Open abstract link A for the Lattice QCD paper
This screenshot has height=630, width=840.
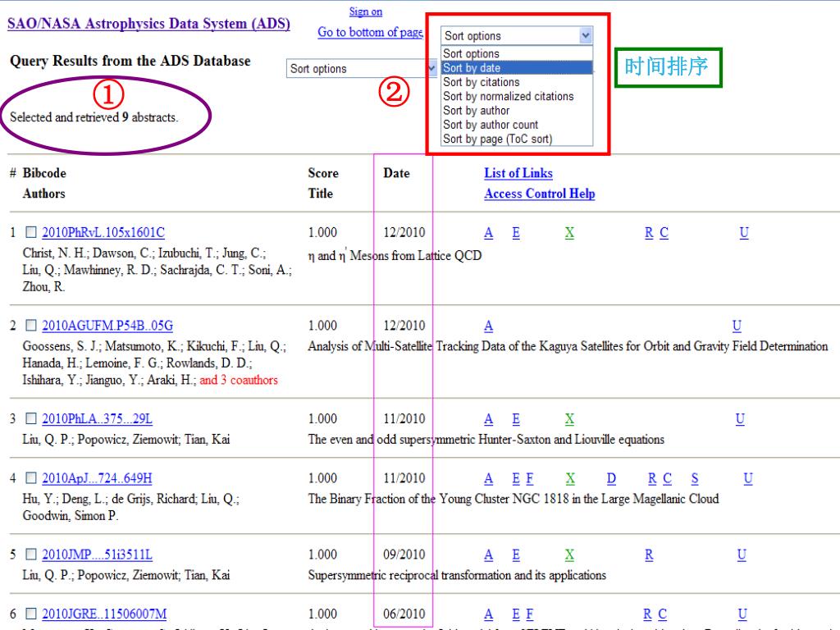click(489, 232)
